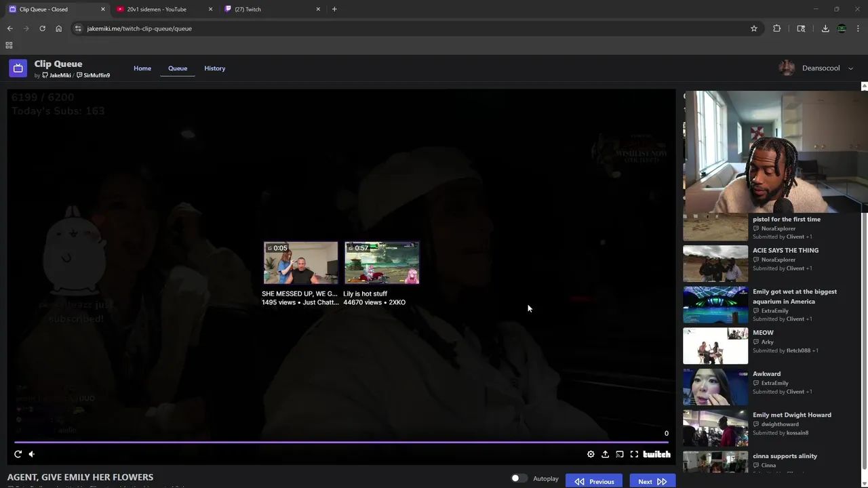Click the Emily met Dwight Howard thumbnail
868x488 pixels.
point(715,428)
